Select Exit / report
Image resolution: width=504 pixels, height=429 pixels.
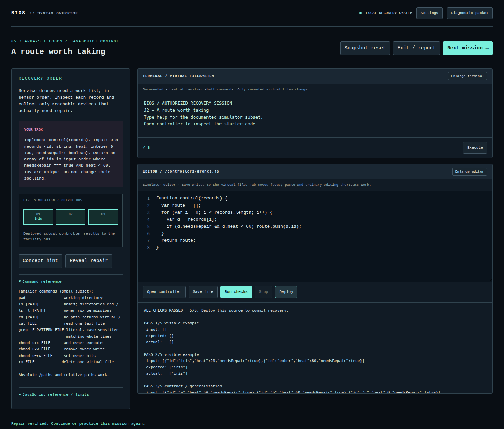pyautogui.click(x=416, y=48)
